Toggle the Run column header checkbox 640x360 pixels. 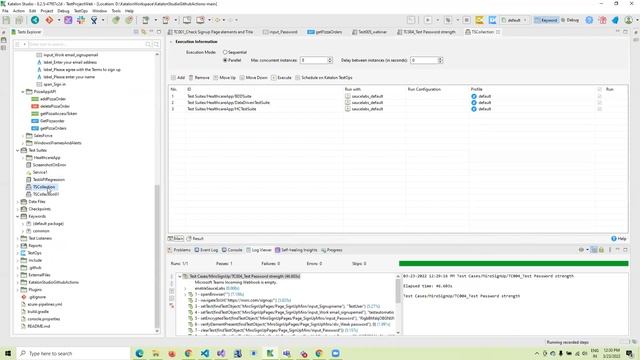tap(599, 89)
